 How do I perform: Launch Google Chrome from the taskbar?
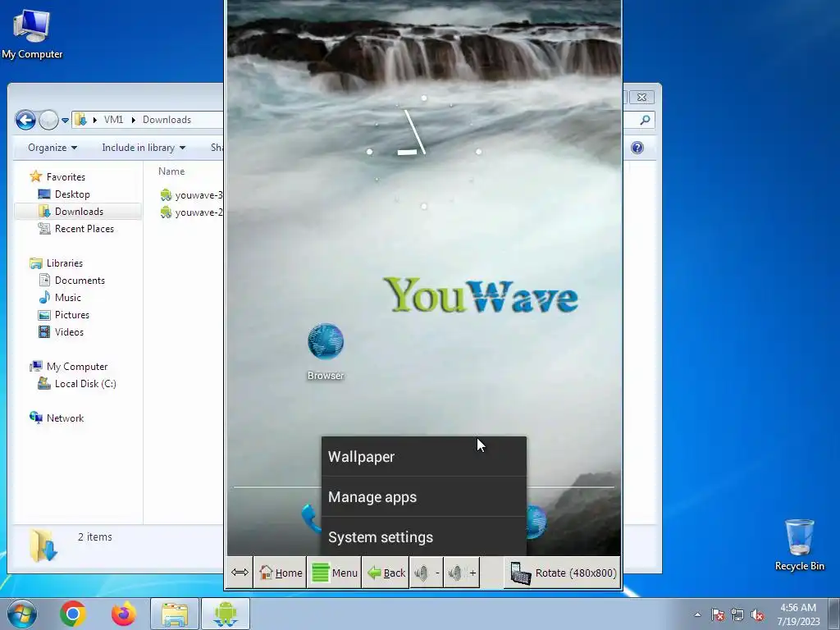point(73,614)
